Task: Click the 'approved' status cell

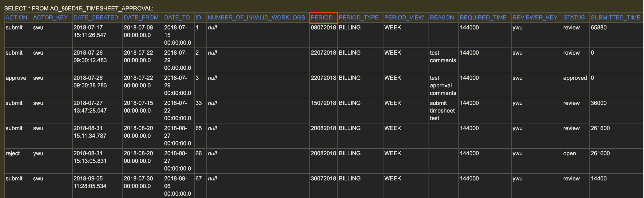Action: point(575,78)
